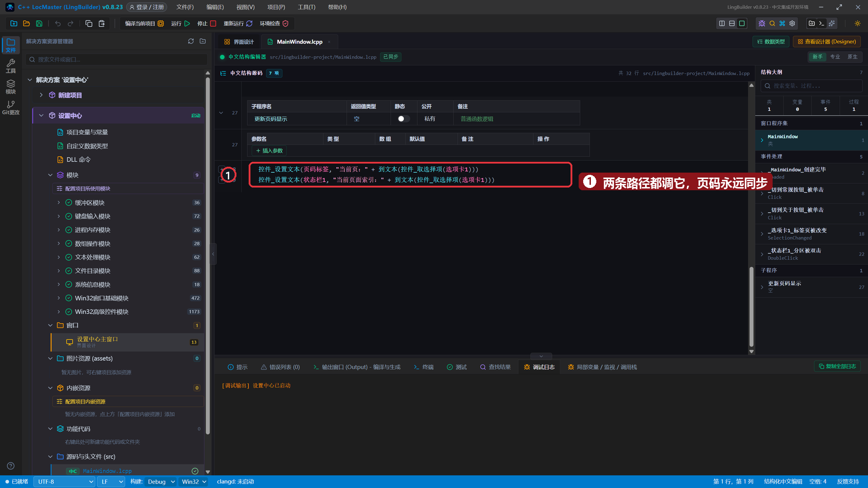Screen dimensions: 868x488
Task: Select the single-pane layout icon
Action: (742, 23)
